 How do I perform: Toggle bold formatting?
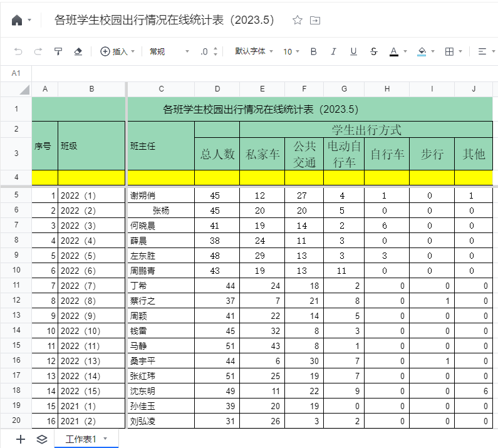(313, 51)
